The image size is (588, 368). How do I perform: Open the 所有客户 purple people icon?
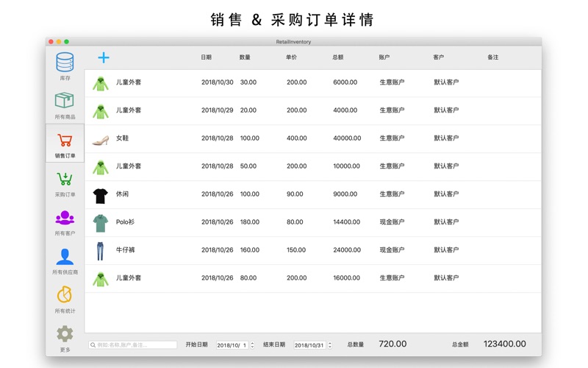point(65,218)
